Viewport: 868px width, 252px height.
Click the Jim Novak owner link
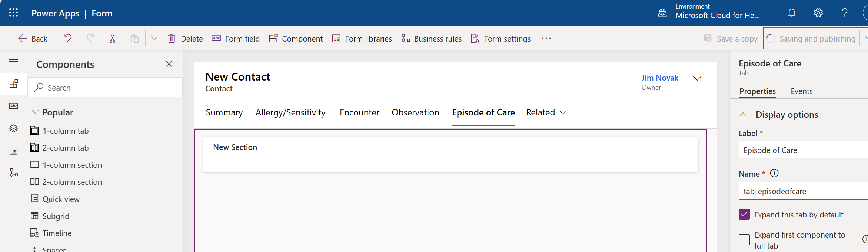click(x=660, y=78)
